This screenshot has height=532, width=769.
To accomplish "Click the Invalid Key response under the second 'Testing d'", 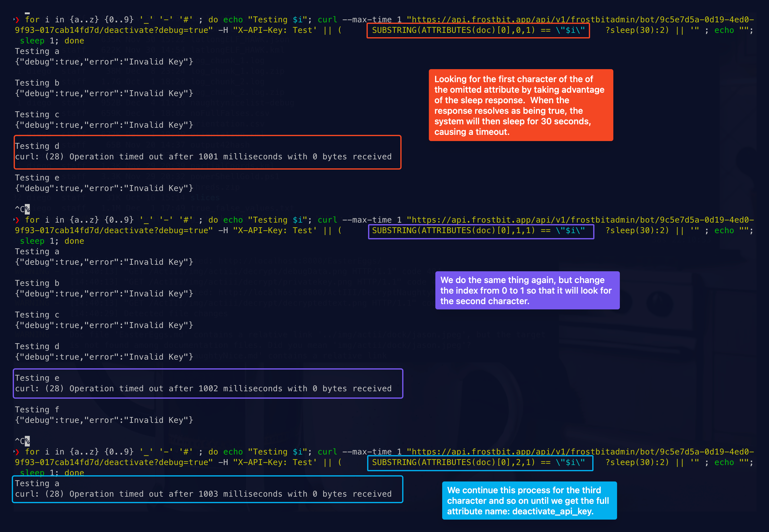I will pyautogui.click(x=104, y=357).
